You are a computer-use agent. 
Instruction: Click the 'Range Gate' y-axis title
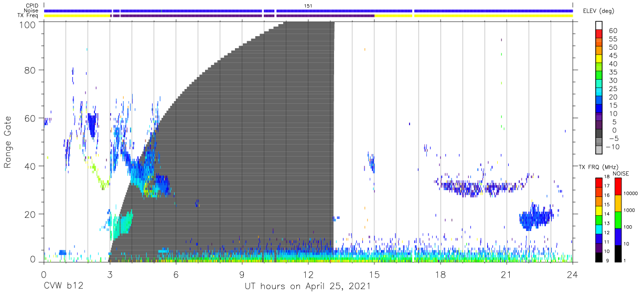coord(8,142)
